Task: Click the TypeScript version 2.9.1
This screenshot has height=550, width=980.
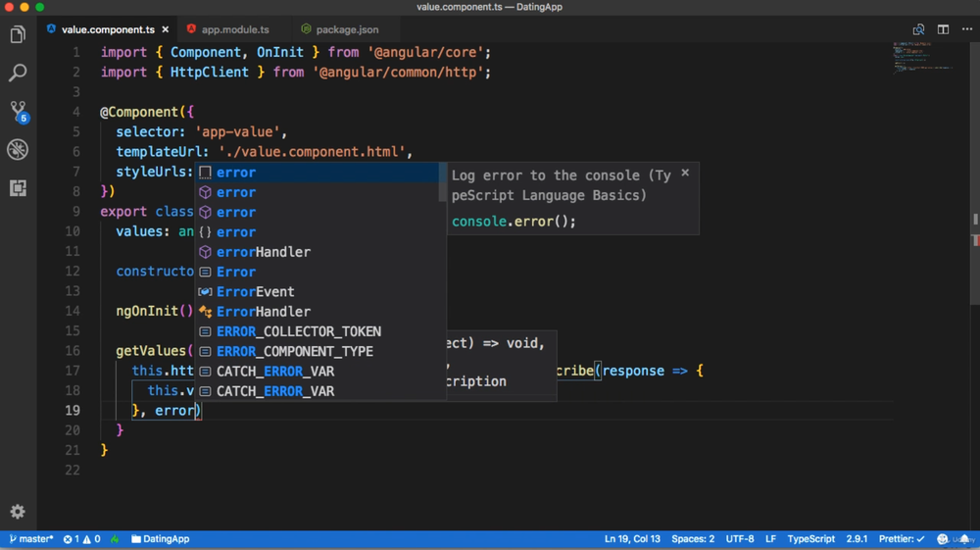Action: pyautogui.click(x=857, y=539)
